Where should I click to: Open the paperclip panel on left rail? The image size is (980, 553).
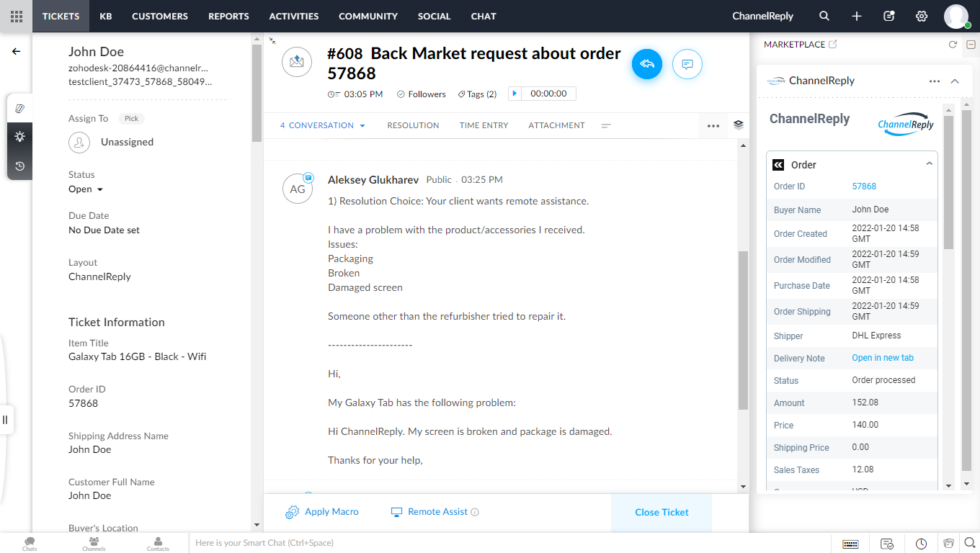19,108
